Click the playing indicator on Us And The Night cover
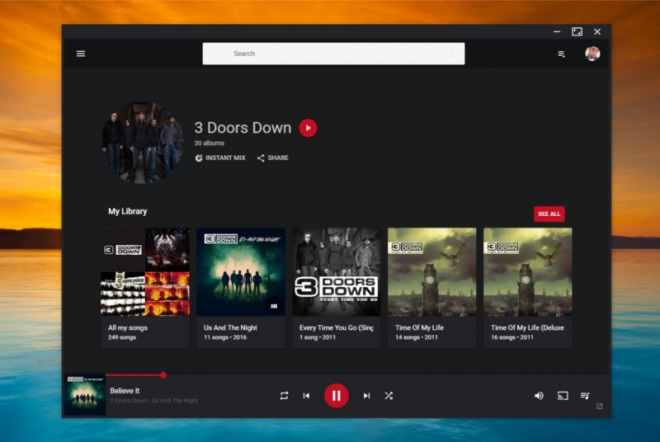660x442 pixels. (274, 306)
